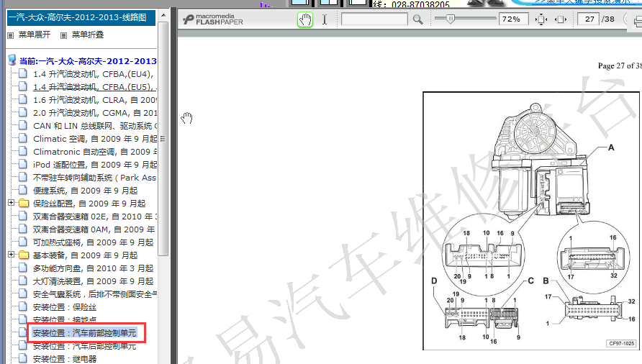Open 1.6 升汽油发动机 CLRA document
This screenshot has width=642, height=364.
pos(94,100)
